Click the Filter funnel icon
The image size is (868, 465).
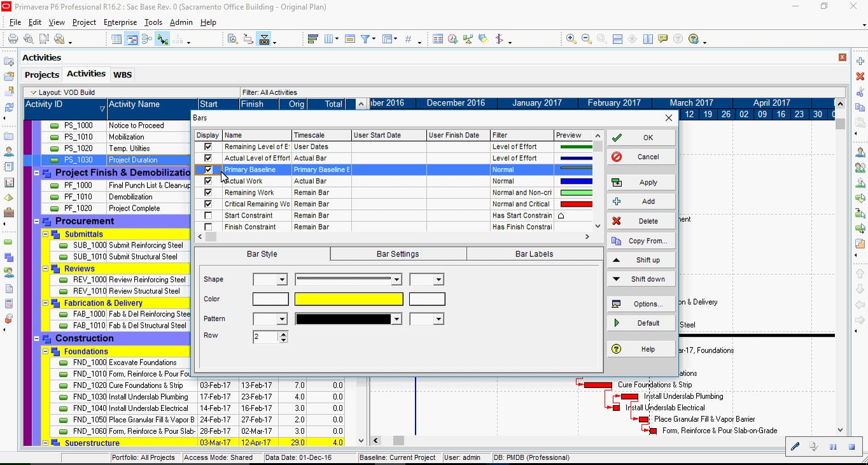[x=365, y=39]
